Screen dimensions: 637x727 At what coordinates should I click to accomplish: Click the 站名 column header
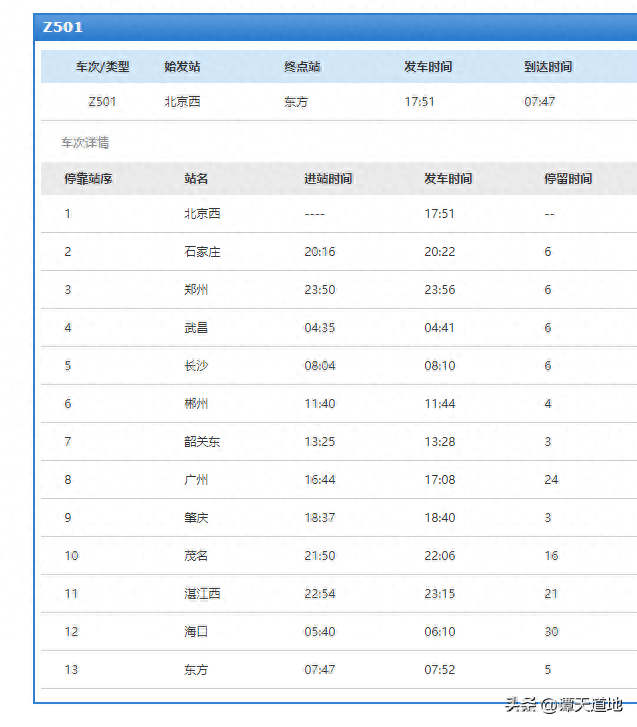[x=196, y=179]
